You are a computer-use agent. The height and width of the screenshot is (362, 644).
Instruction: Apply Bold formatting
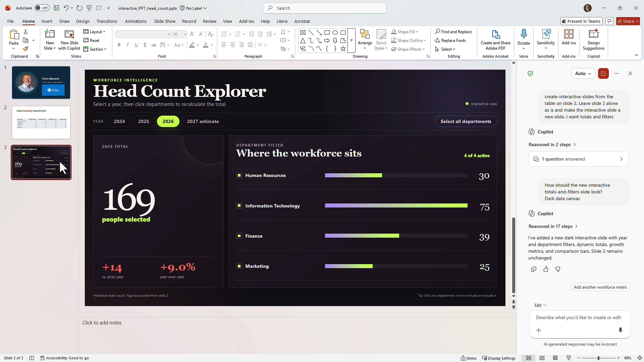tap(119, 45)
